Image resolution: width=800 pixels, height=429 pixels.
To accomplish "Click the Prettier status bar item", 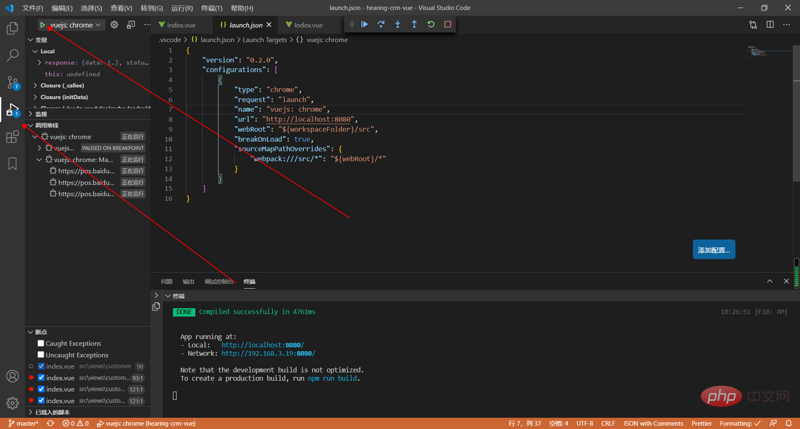I will [x=702, y=423].
